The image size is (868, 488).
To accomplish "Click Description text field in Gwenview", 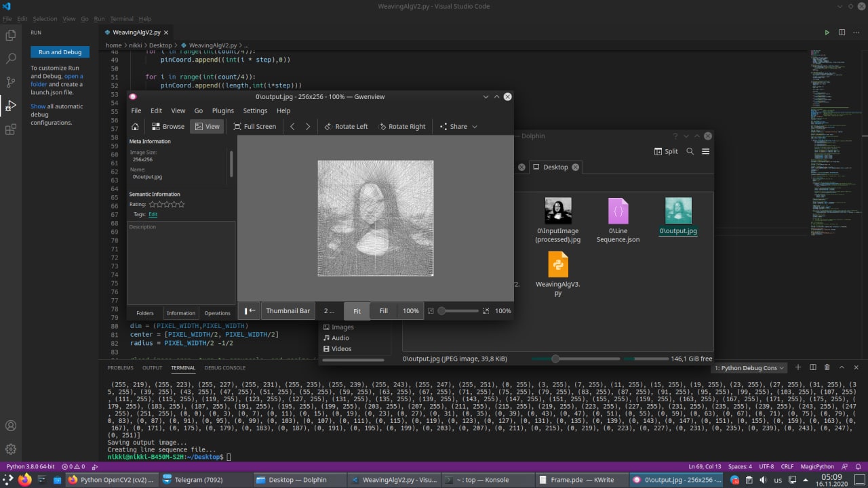I will click(x=180, y=263).
